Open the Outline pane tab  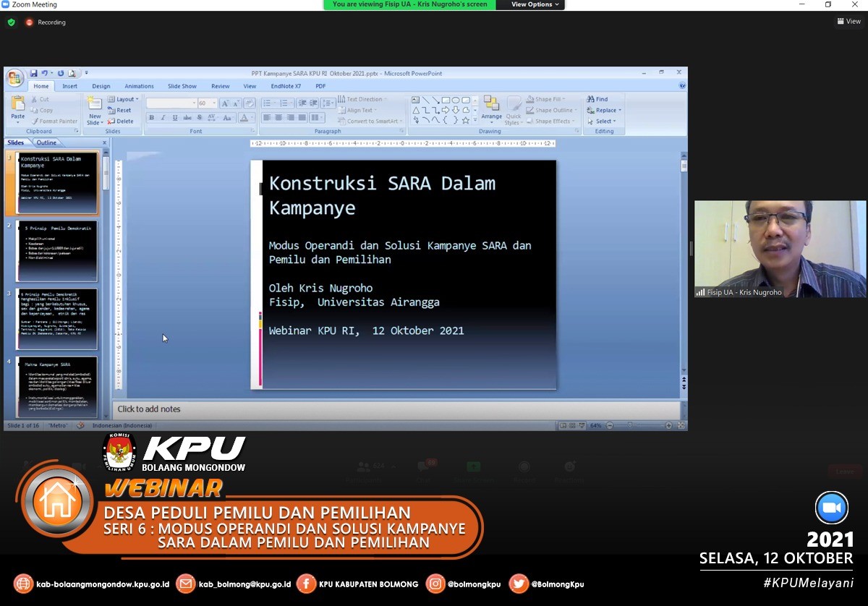pyautogui.click(x=46, y=142)
